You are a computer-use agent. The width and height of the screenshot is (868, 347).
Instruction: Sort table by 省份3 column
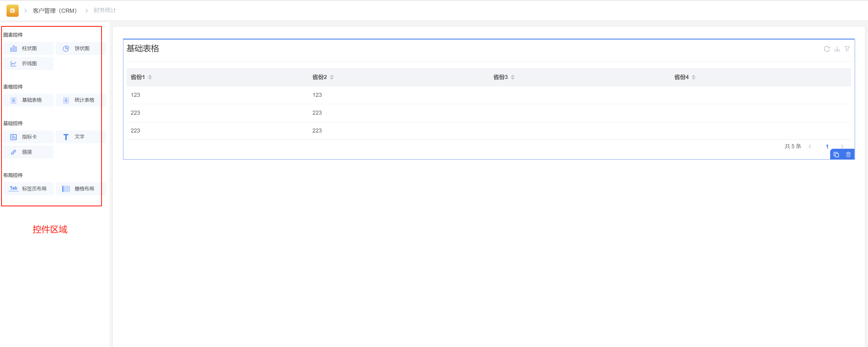[x=513, y=77]
